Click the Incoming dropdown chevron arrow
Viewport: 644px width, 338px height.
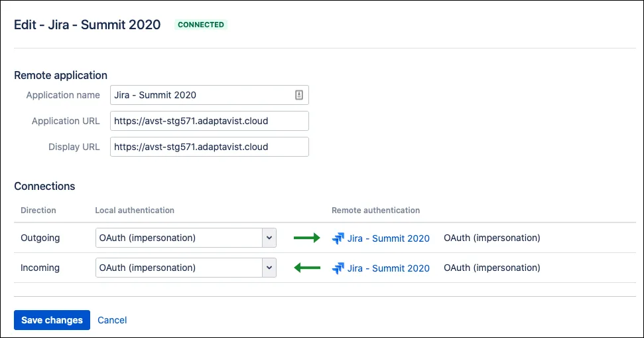[x=269, y=268]
